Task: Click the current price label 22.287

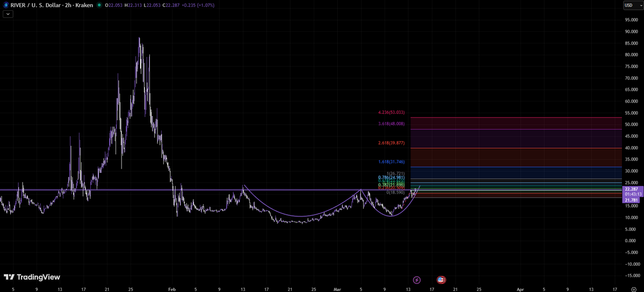Action: (x=631, y=189)
